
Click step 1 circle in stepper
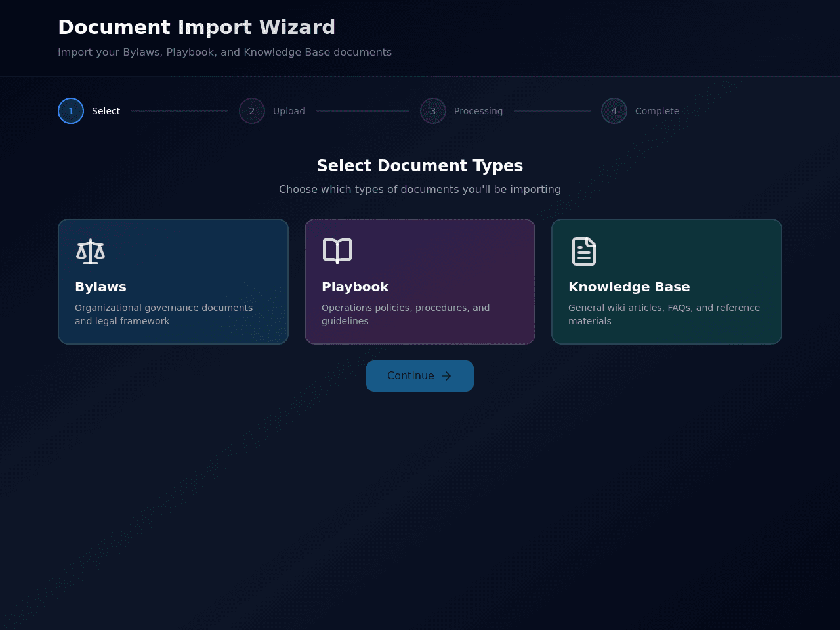[71, 111]
